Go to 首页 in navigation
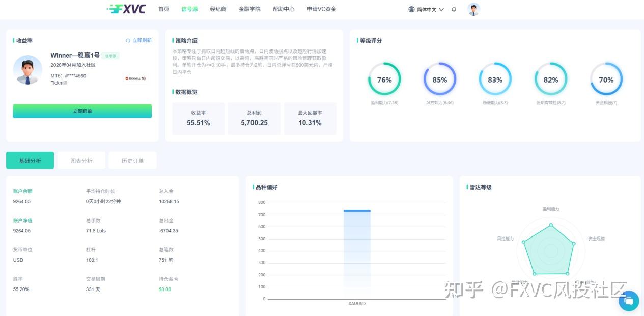The height and width of the screenshot is (316, 644). point(163,9)
